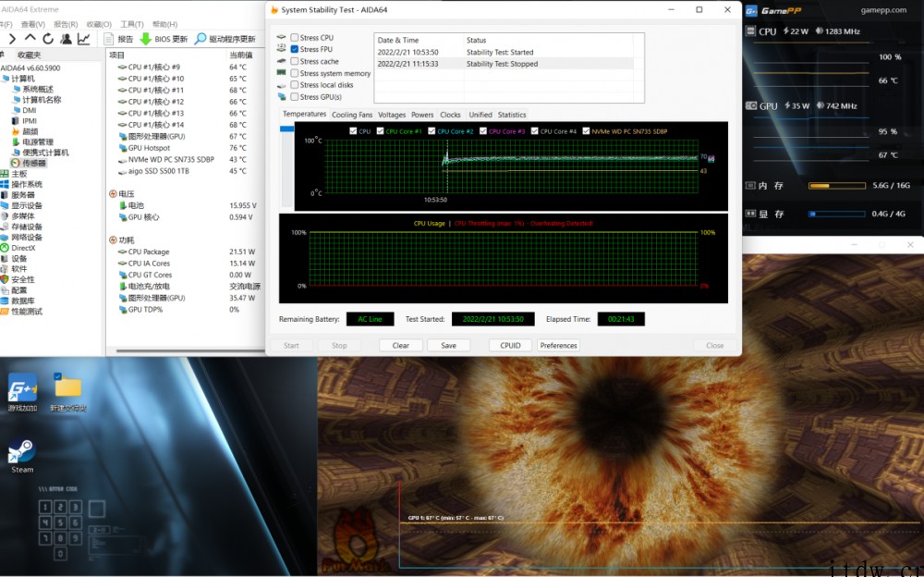The image size is (924, 577).
Task: Enable Stress local disks checkbox
Action: [x=295, y=85]
